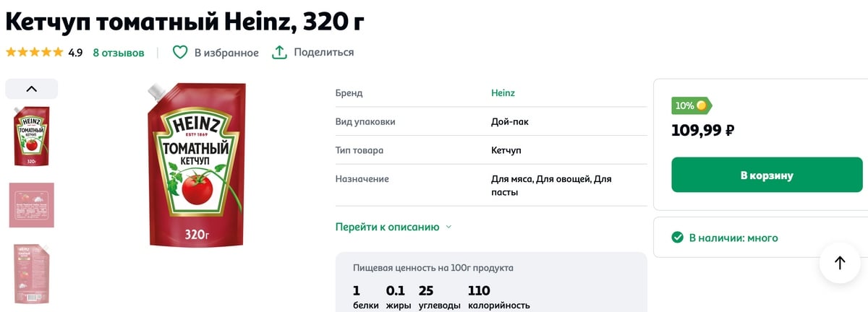This screenshot has height=312, width=868.
Task: Click the share upload icon
Action: (x=279, y=53)
